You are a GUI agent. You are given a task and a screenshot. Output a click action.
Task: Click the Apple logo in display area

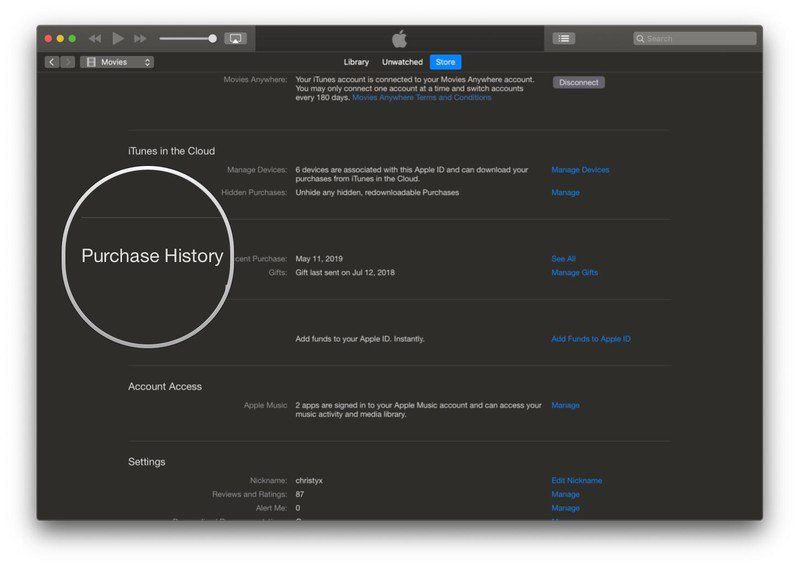(399, 39)
